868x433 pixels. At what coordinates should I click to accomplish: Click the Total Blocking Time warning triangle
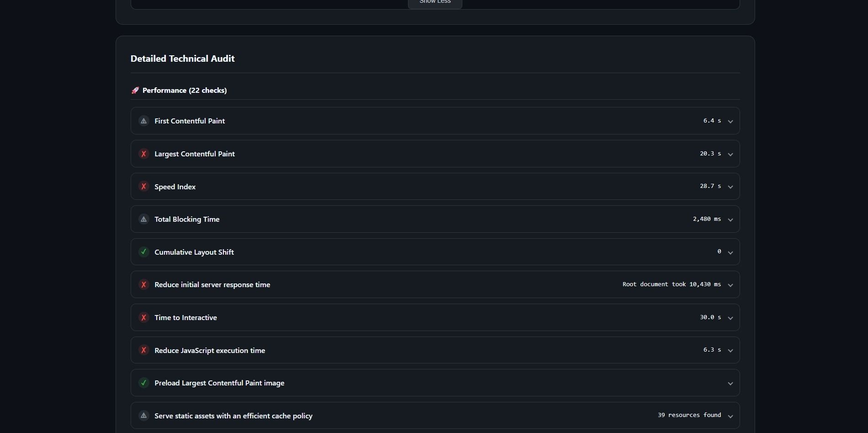coord(143,219)
